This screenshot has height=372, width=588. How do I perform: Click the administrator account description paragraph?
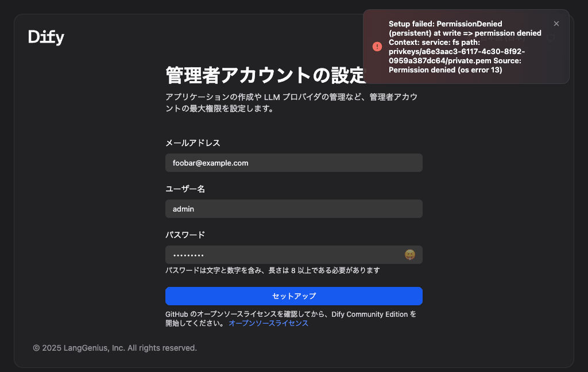[x=291, y=103]
